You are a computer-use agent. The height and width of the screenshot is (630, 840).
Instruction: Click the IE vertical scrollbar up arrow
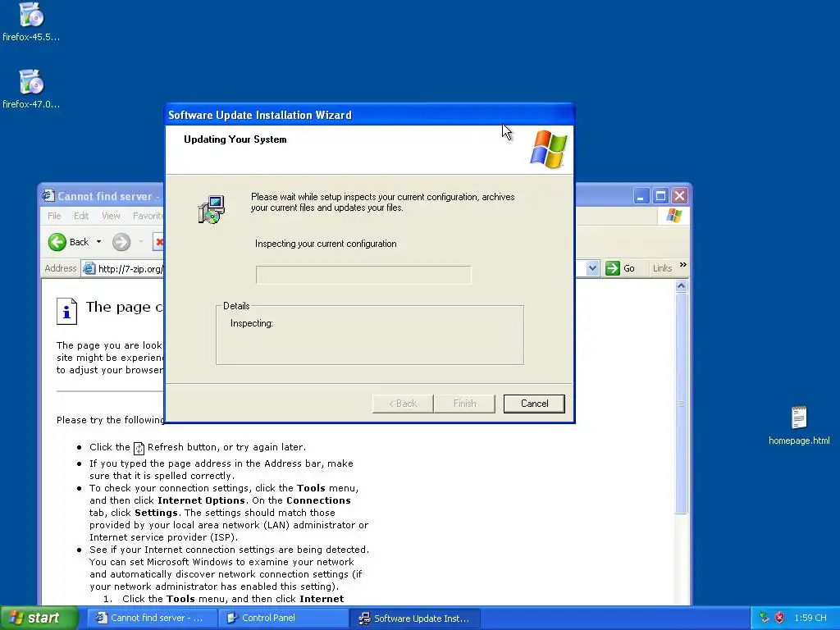click(681, 286)
